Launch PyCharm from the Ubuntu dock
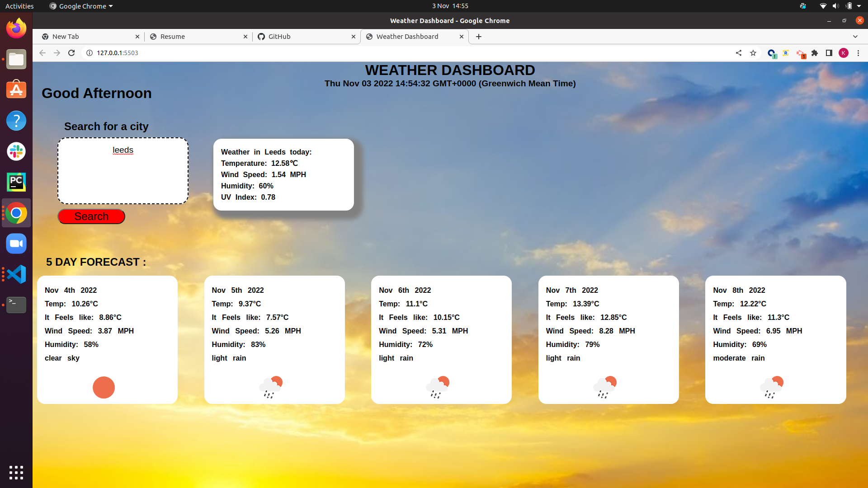This screenshot has height=488, width=868. click(x=16, y=182)
